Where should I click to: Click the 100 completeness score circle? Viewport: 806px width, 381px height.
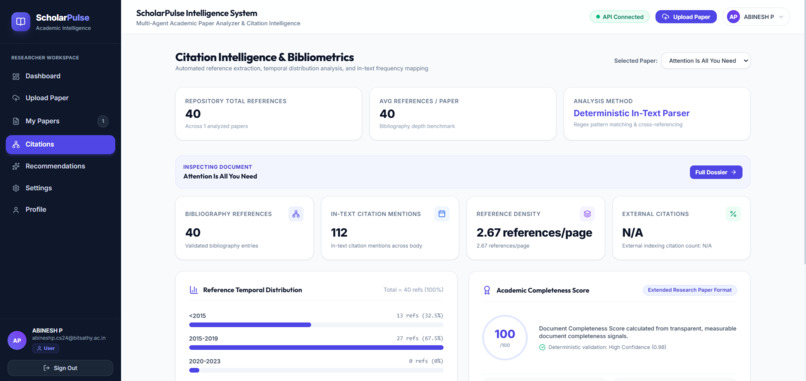(x=505, y=337)
